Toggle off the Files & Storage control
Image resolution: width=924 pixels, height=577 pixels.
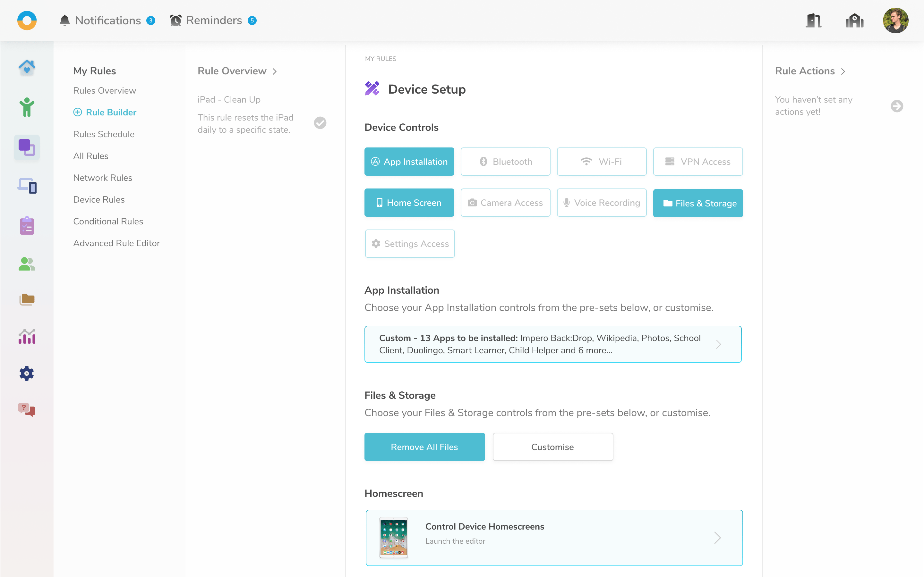tap(697, 203)
